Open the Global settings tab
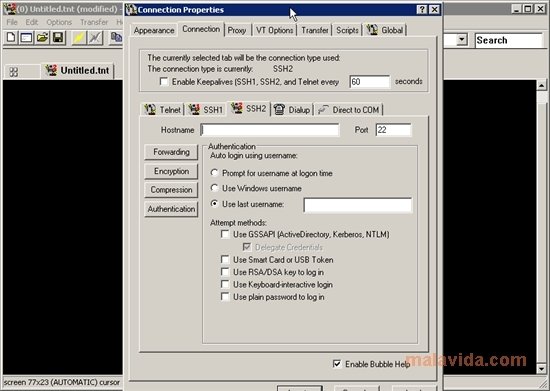 (x=385, y=30)
